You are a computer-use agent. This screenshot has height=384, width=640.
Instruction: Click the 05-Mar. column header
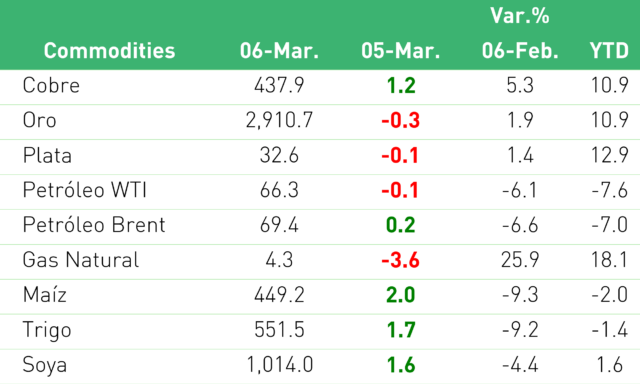coord(400,51)
